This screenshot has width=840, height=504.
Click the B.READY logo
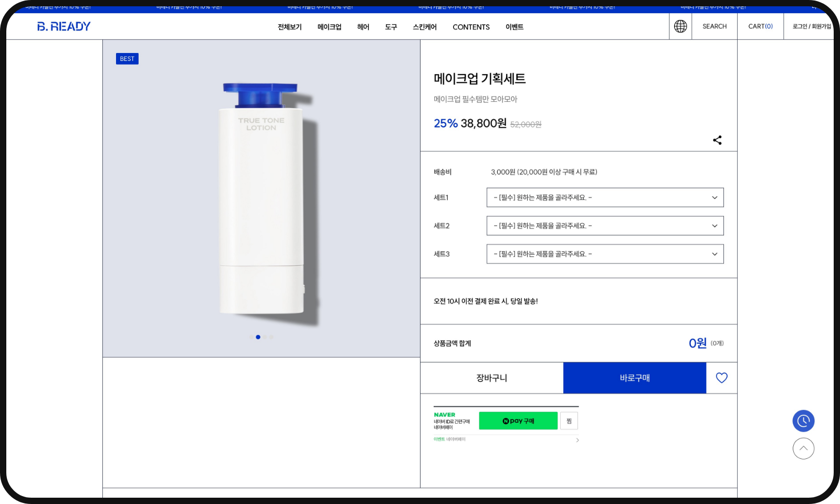click(x=64, y=26)
